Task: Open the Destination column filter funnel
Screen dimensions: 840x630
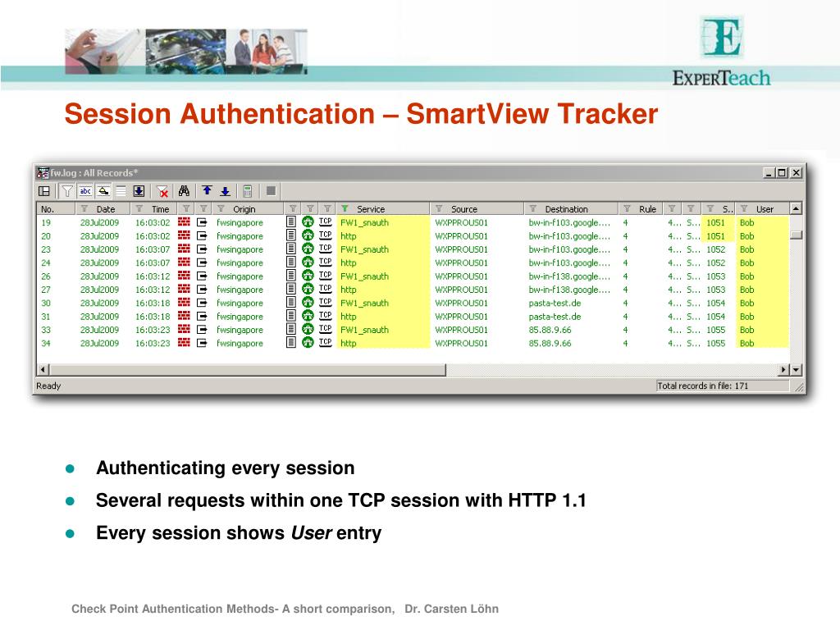Action: (533, 208)
